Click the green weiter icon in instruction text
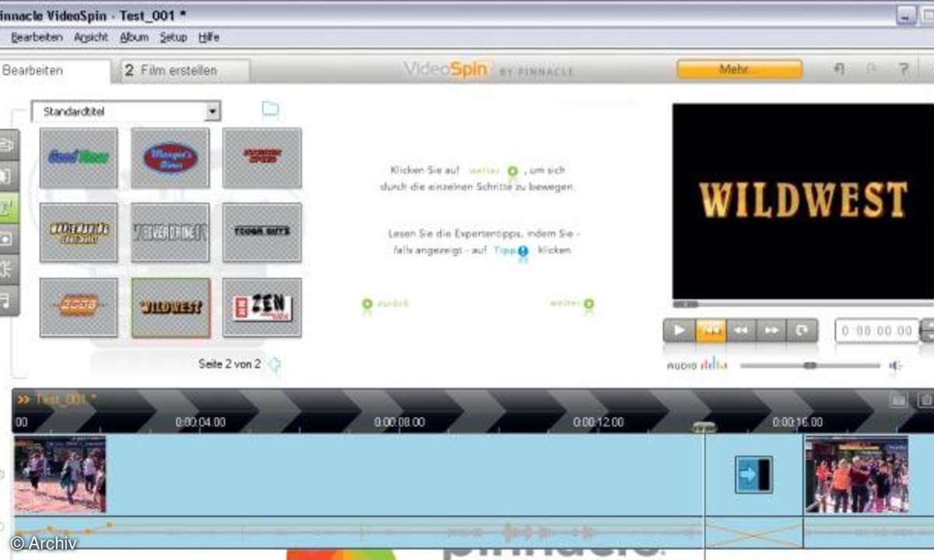 [512, 171]
